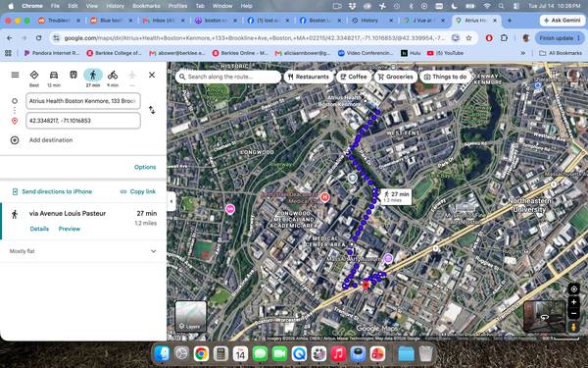588x368 pixels.
Task: Open Street View thumbnail preview
Action: coord(544,316)
